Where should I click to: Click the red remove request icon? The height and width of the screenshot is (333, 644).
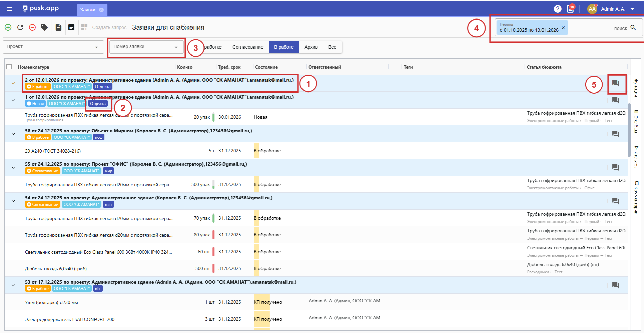click(x=32, y=27)
